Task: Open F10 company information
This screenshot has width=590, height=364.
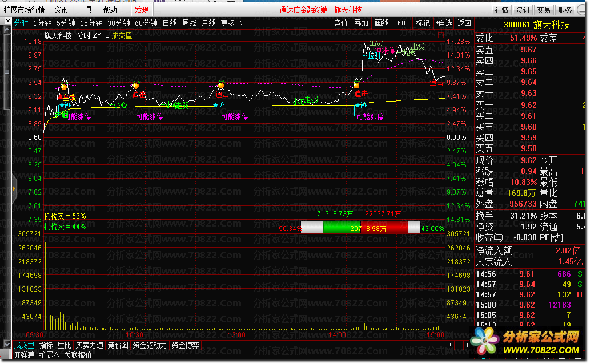Action: click(x=402, y=23)
